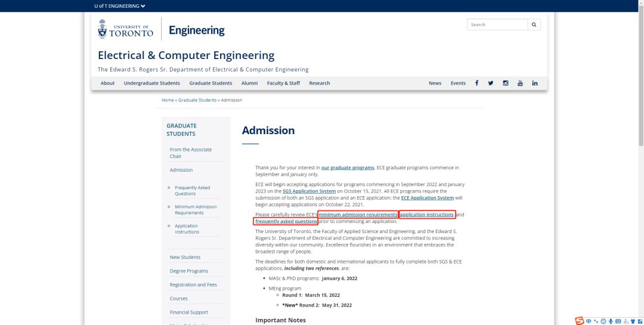Open the LinkedIn social icon
Image resolution: width=644 pixels, height=325 pixels.
[535, 83]
